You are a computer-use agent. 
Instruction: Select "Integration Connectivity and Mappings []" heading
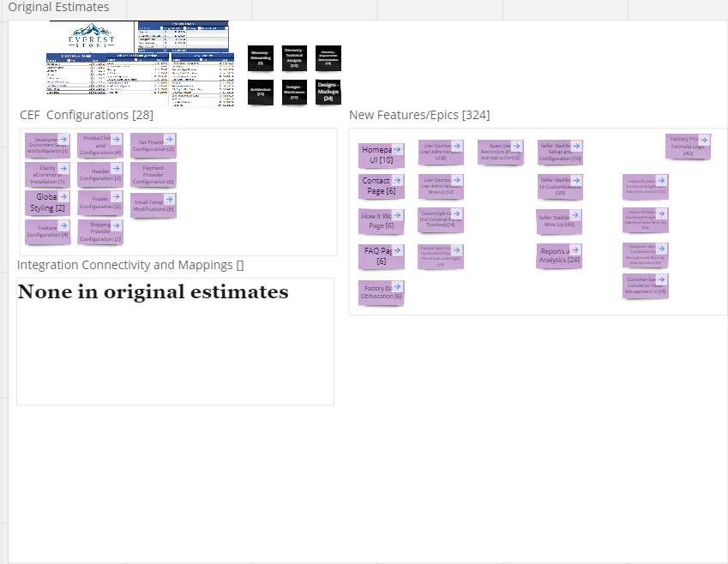click(130, 265)
